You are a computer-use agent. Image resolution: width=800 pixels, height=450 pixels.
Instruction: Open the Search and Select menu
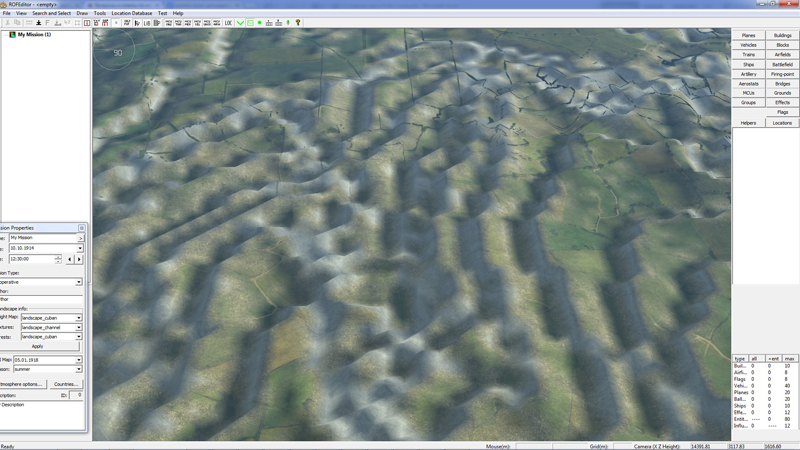51,13
